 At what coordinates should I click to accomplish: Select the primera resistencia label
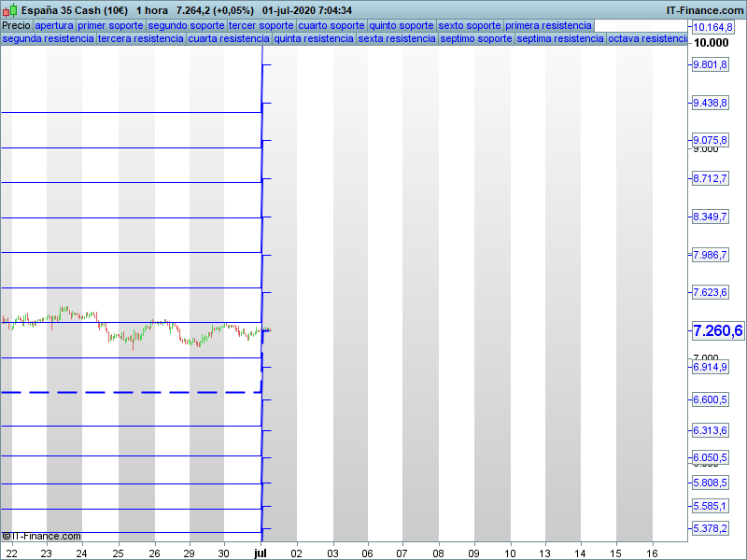[548, 25]
